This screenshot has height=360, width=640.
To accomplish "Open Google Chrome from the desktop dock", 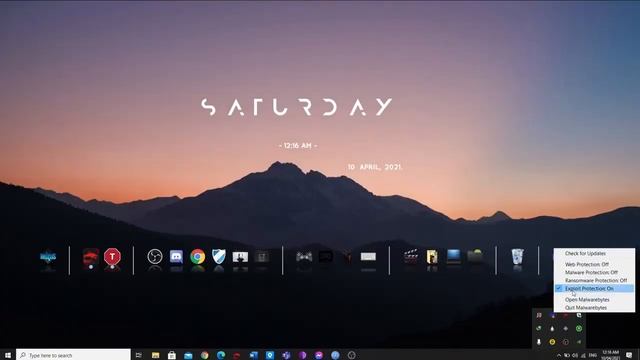I will (198, 257).
